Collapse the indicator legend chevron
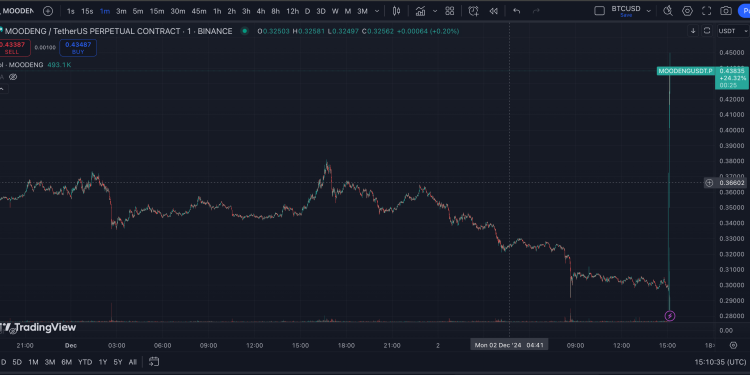750x375 pixels. pyautogui.click(x=1, y=88)
